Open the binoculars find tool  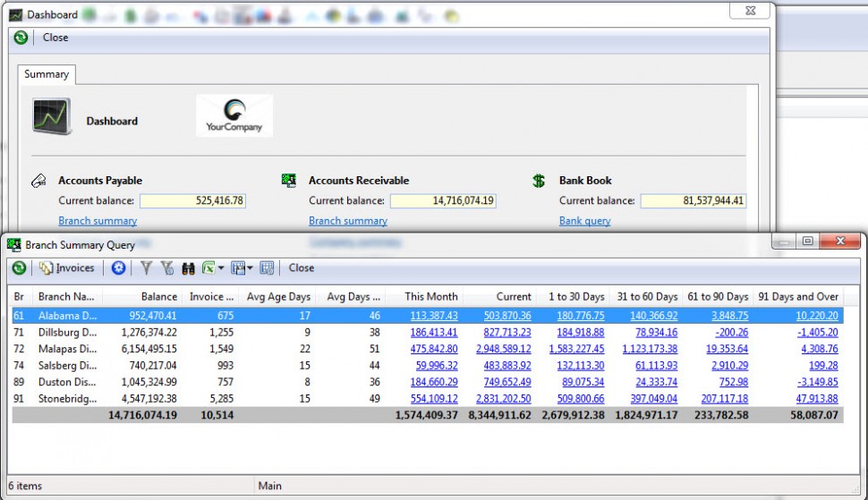click(188, 268)
